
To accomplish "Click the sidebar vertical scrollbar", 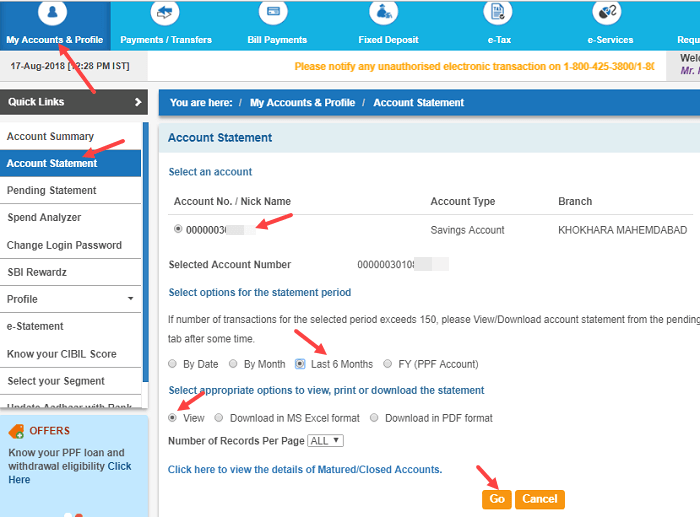I will tap(146, 252).
